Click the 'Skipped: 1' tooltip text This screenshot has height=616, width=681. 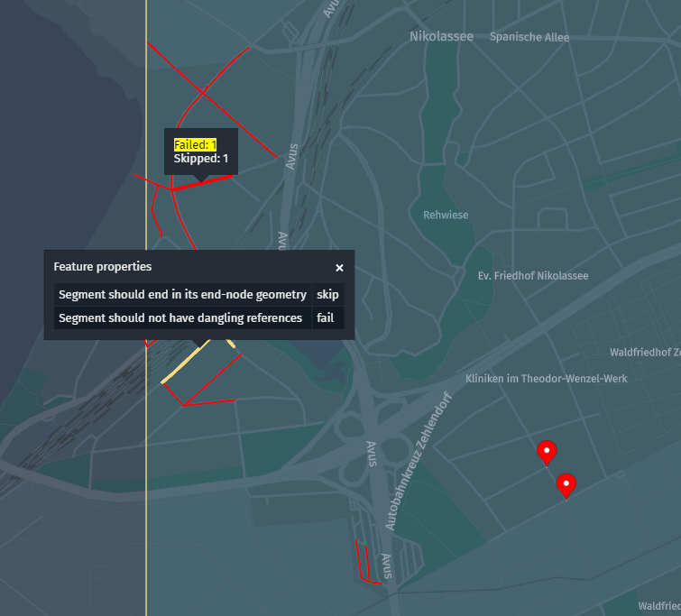(x=200, y=159)
